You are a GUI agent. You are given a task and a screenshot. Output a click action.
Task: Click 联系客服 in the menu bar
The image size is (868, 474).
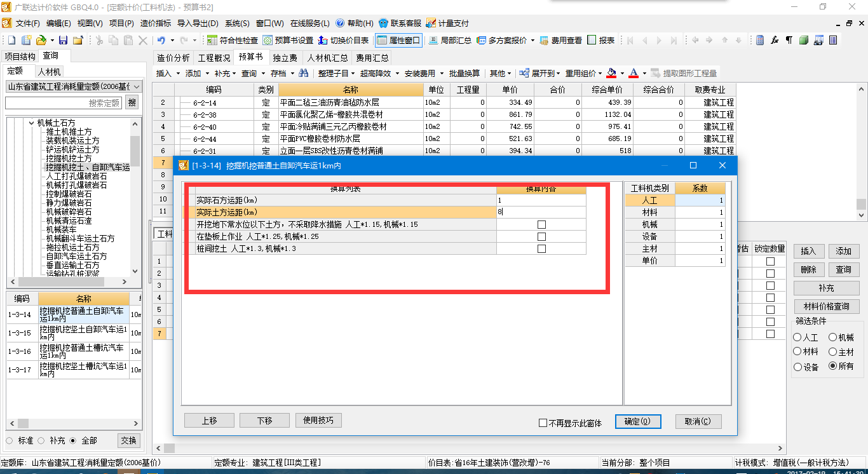click(x=400, y=24)
